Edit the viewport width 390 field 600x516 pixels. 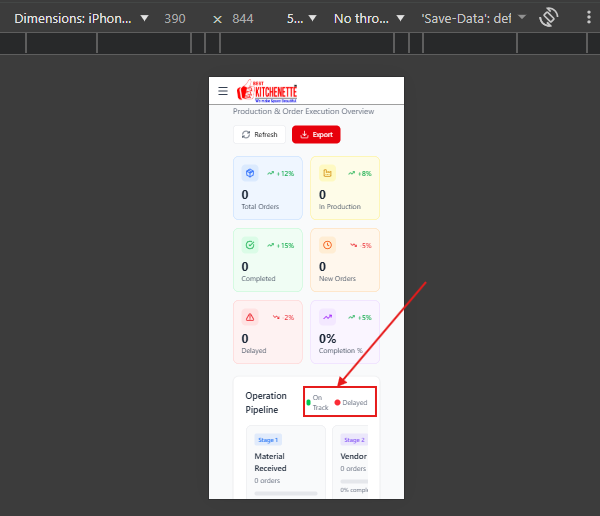click(175, 18)
